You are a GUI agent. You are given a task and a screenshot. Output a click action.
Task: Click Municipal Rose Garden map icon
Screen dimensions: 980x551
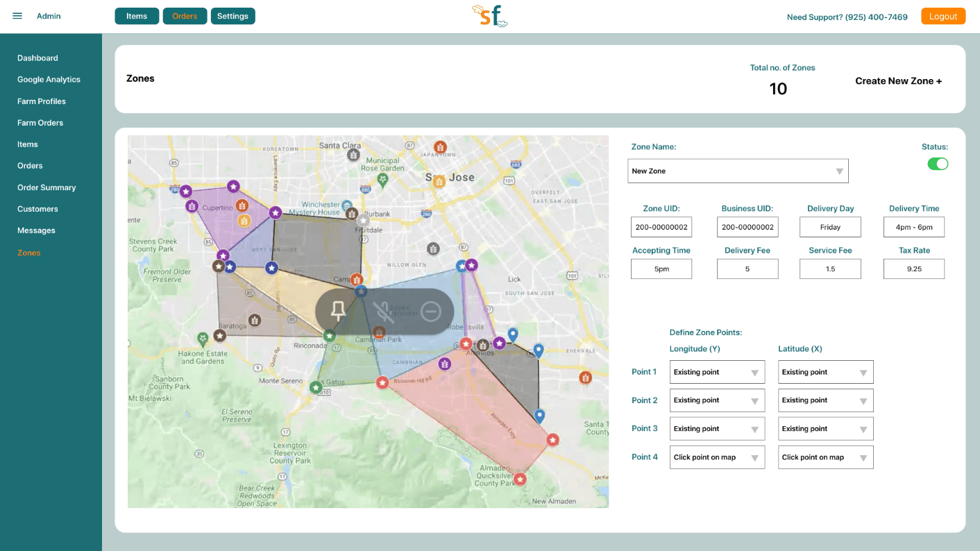coord(383,180)
